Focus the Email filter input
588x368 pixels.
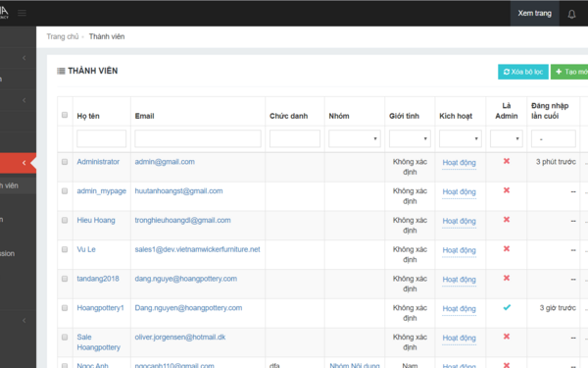(x=198, y=138)
